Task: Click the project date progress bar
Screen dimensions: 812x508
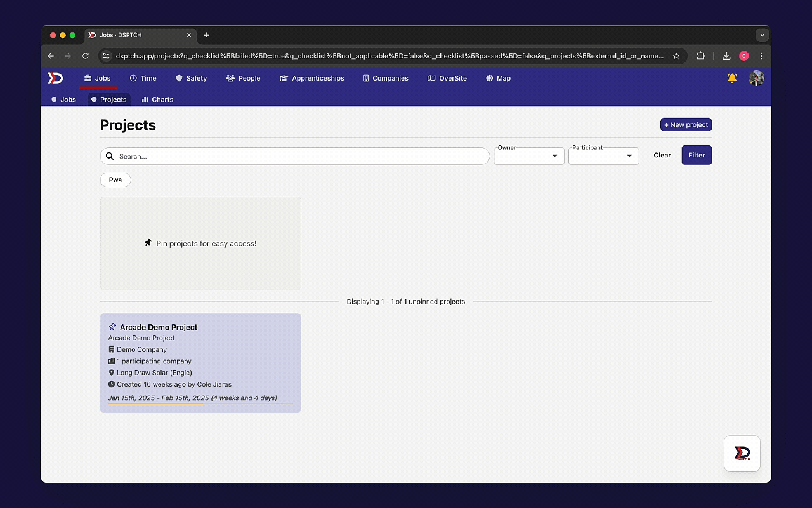Action: [x=200, y=403]
